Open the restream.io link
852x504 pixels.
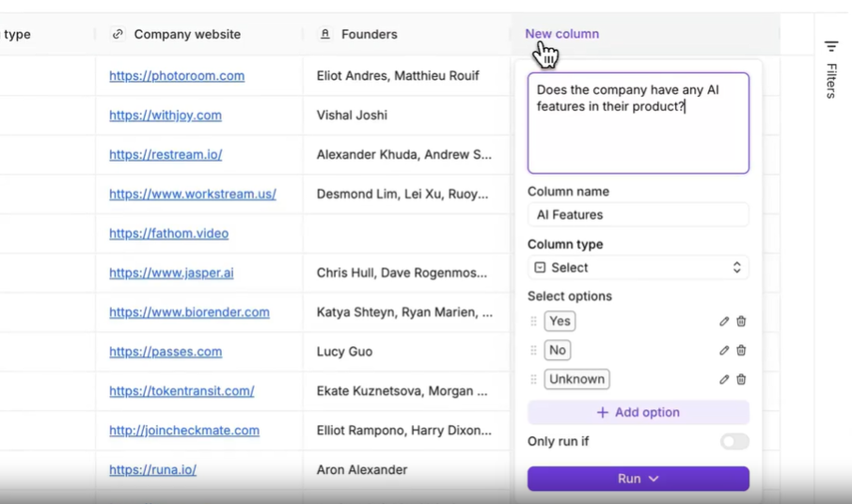click(x=166, y=155)
